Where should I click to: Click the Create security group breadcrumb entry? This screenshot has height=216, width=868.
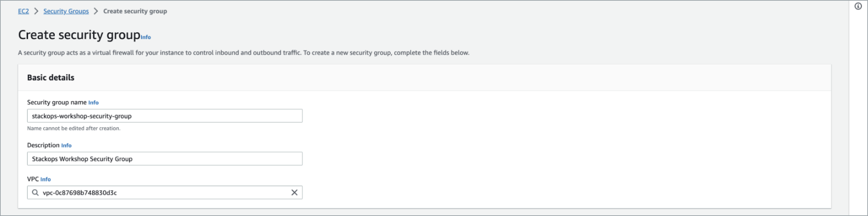pyautogui.click(x=135, y=11)
